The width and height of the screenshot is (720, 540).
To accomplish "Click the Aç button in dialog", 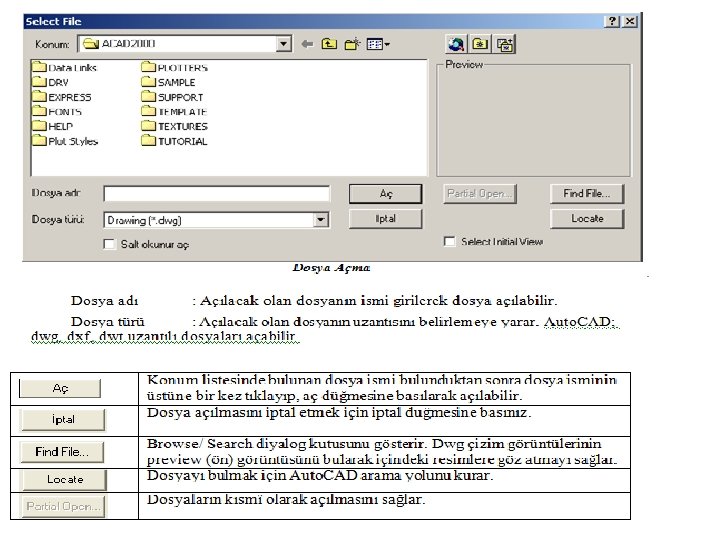I will coord(385,194).
